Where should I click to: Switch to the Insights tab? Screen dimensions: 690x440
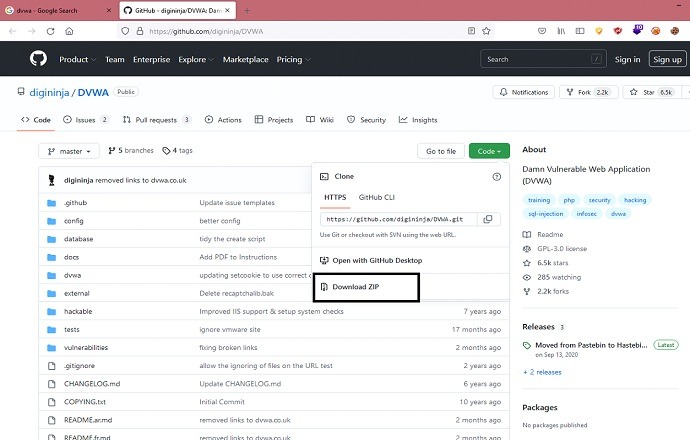[418, 120]
